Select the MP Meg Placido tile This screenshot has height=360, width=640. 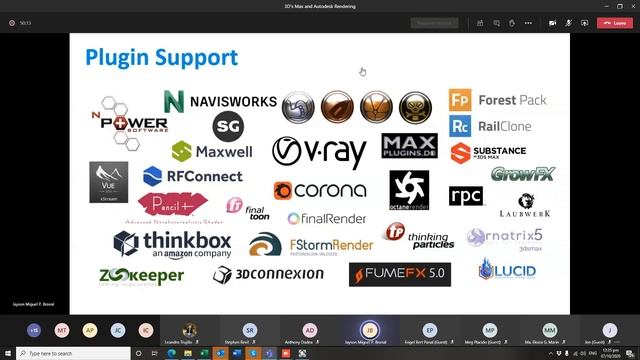pyautogui.click(x=489, y=331)
